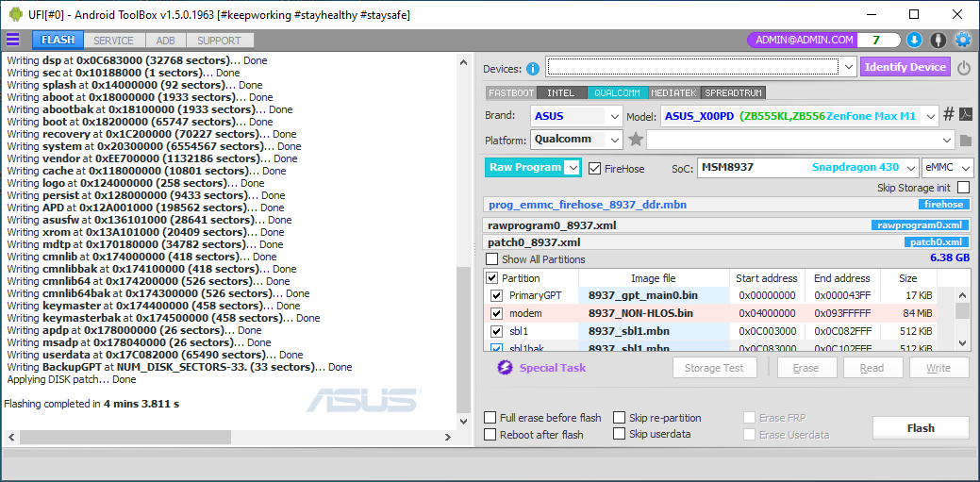Image resolution: width=980 pixels, height=482 pixels.
Task: Click the partition table scrollbar thumb
Action: pos(962,310)
